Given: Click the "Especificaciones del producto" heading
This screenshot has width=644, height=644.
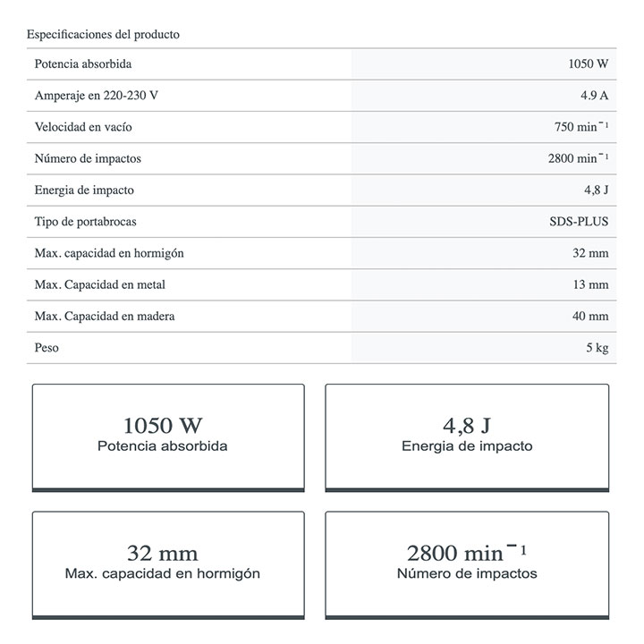Looking at the screenshot, I should 103,35.
